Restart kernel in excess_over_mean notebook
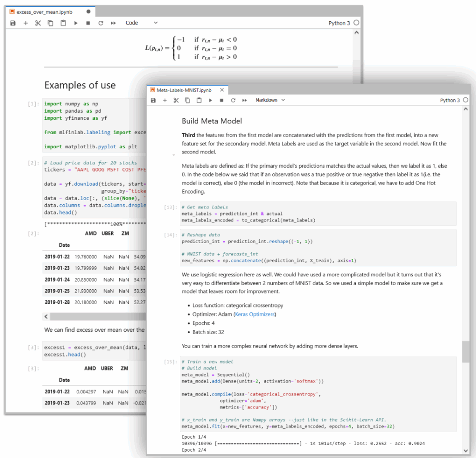476x458 pixels. click(101, 23)
